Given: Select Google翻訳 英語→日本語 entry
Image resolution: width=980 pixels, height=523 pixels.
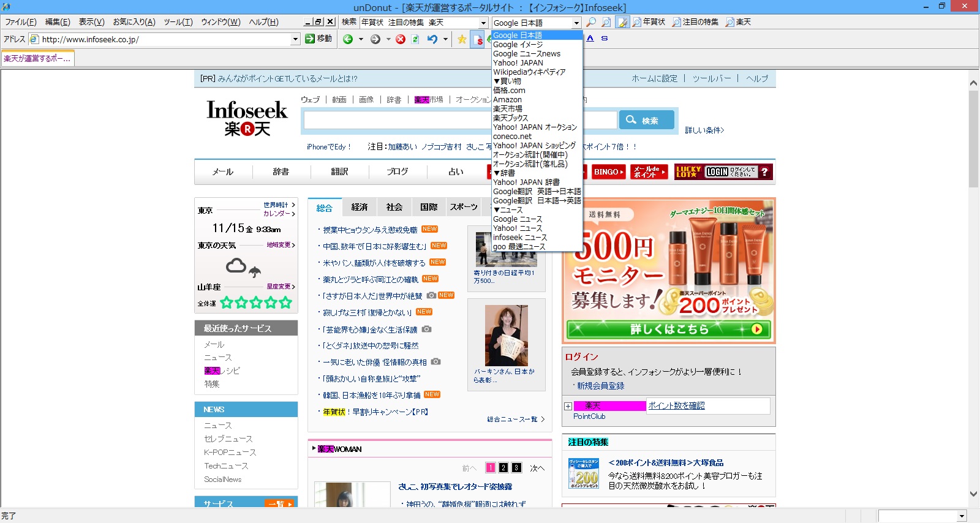Looking at the screenshot, I should point(537,191).
